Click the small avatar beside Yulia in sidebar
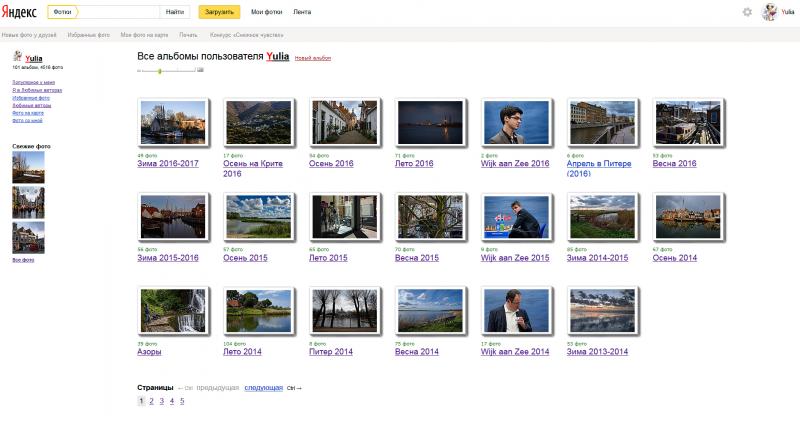Screen dimensions: 800x423 (17, 56)
